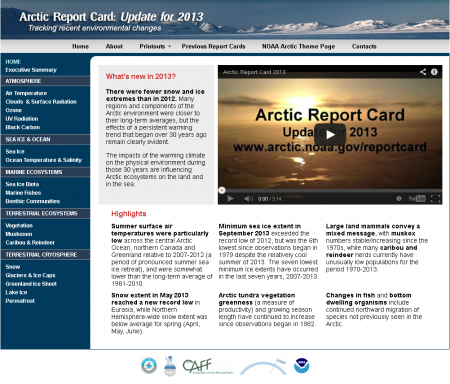
Task: Click the round blue emblem footer logo
Action: (149, 365)
